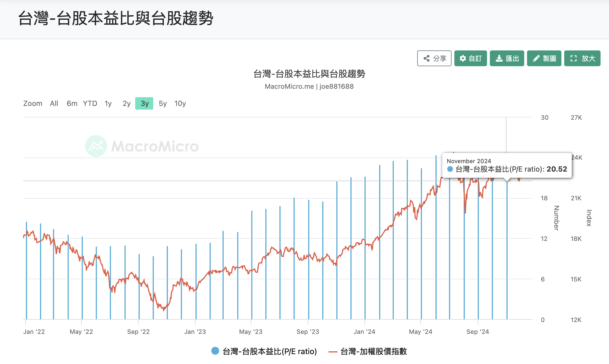Click the red line icon for 加權股價指數
Screen dimensions: 609x364
tap(333, 351)
